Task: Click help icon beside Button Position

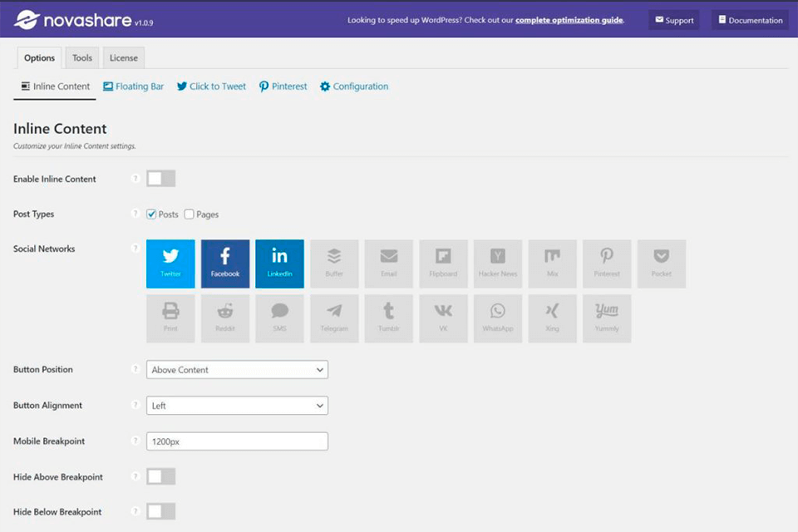Action: pyautogui.click(x=135, y=368)
